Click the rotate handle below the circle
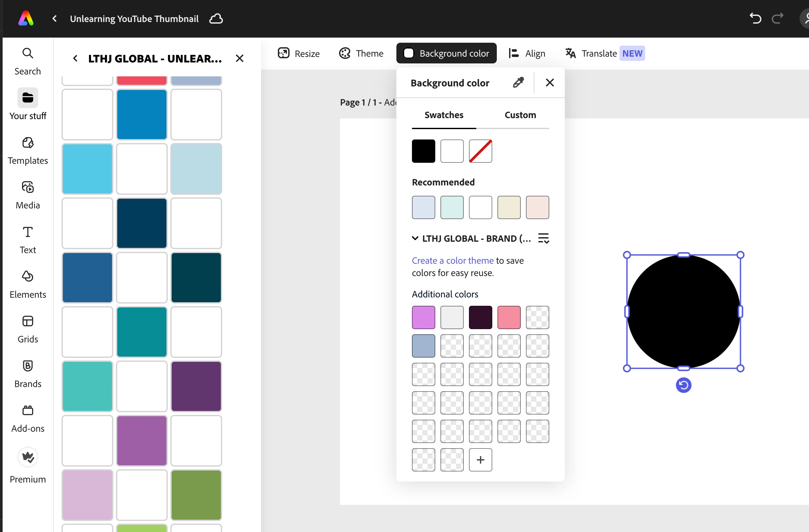This screenshot has height=532, width=809. click(x=683, y=385)
